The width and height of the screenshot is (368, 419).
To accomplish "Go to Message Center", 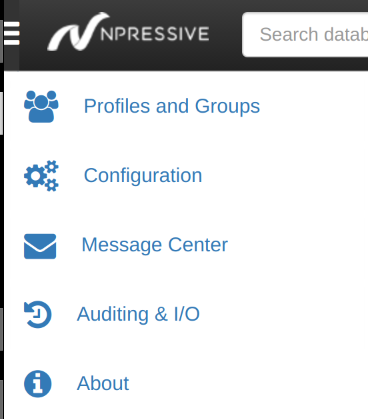I will [x=155, y=245].
